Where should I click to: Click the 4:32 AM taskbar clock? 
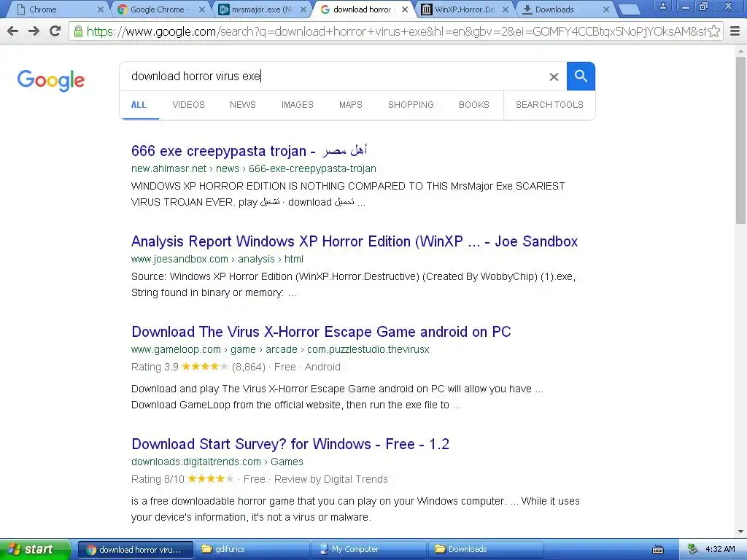(x=720, y=550)
